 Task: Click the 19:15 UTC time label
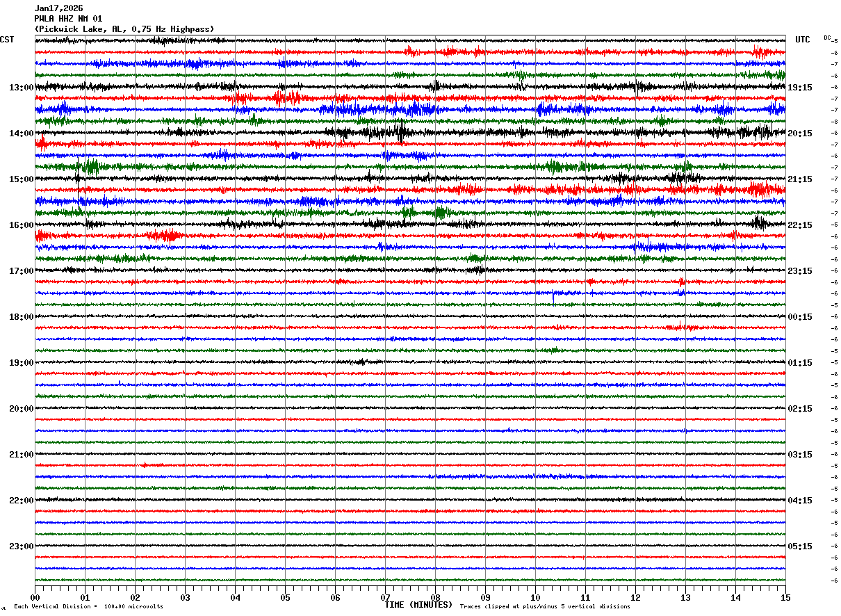(x=799, y=88)
